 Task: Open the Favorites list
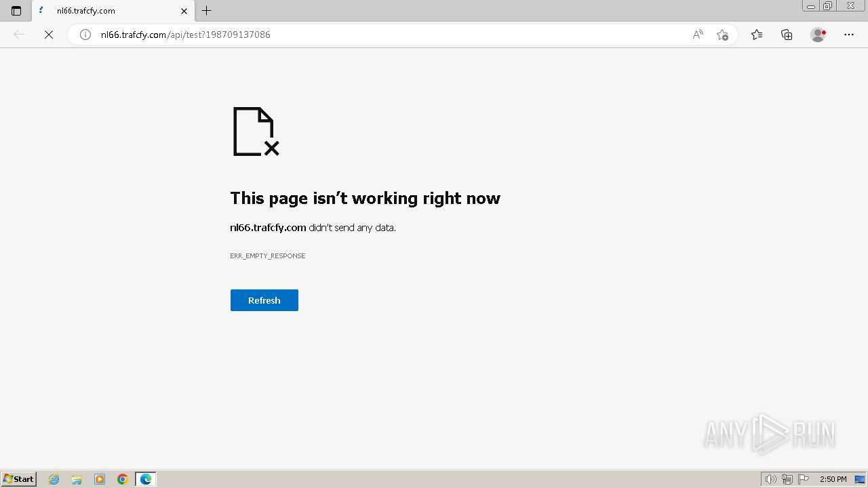pyautogui.click(x=757, y=35)
